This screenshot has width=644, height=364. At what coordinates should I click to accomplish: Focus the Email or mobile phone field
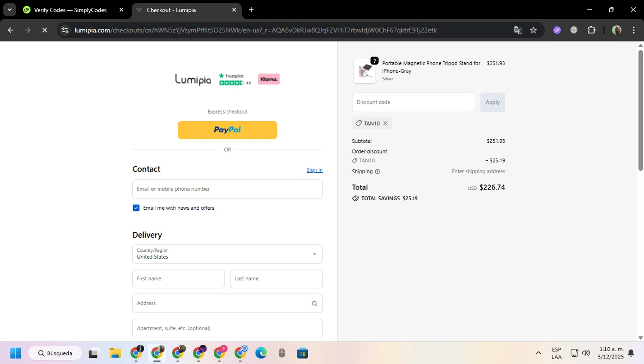(x=228, y=189)
